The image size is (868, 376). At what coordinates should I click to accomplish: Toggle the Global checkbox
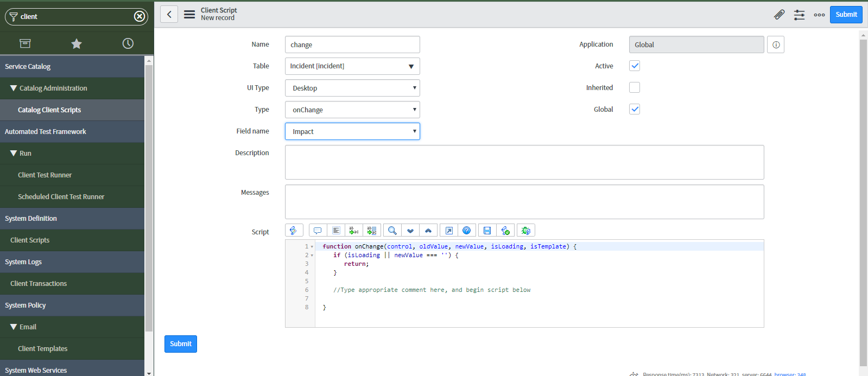click(635, 109)
